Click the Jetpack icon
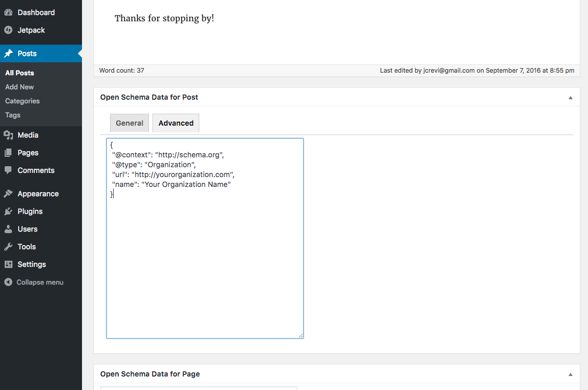Screen dimensions: 588x390 8,30
